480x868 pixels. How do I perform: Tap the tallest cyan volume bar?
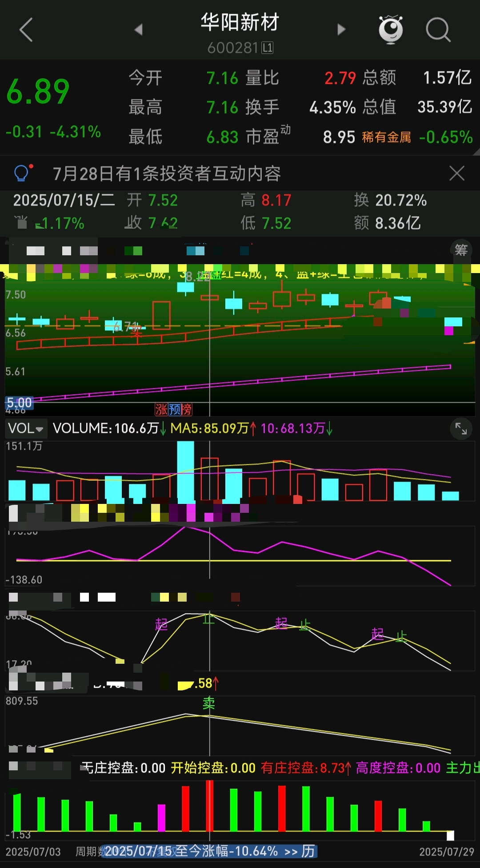pos(185,471)
